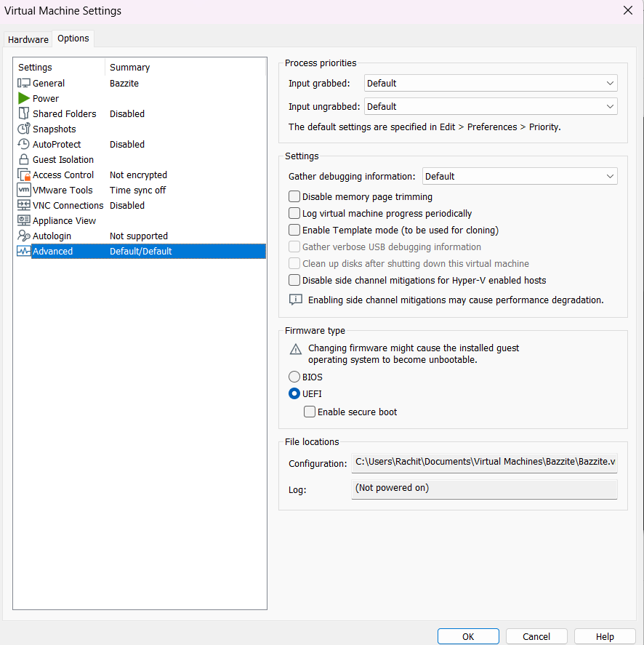This screenshot has height=645, width=644.
Task: Click the Snapshots clock icon
Action: click(x=24, y=129)
